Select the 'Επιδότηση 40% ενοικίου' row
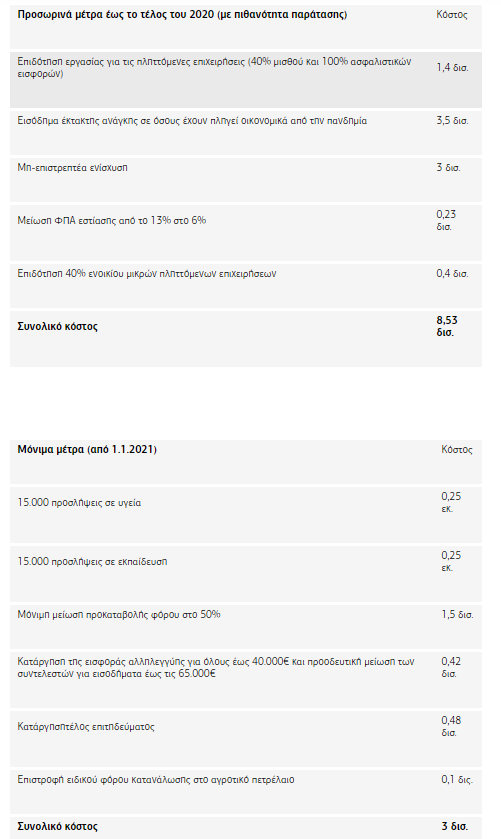The height and width of the screenshot is (839, 501). (246, 286)
